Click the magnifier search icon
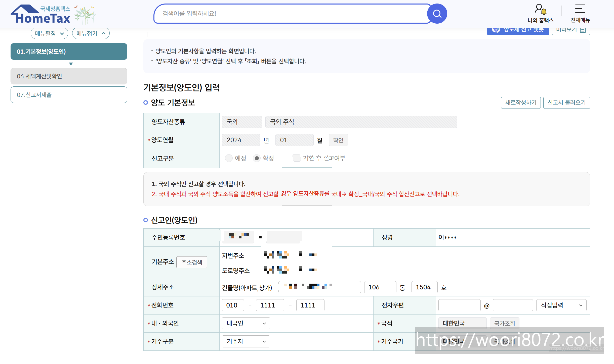 tap(437, 14)
